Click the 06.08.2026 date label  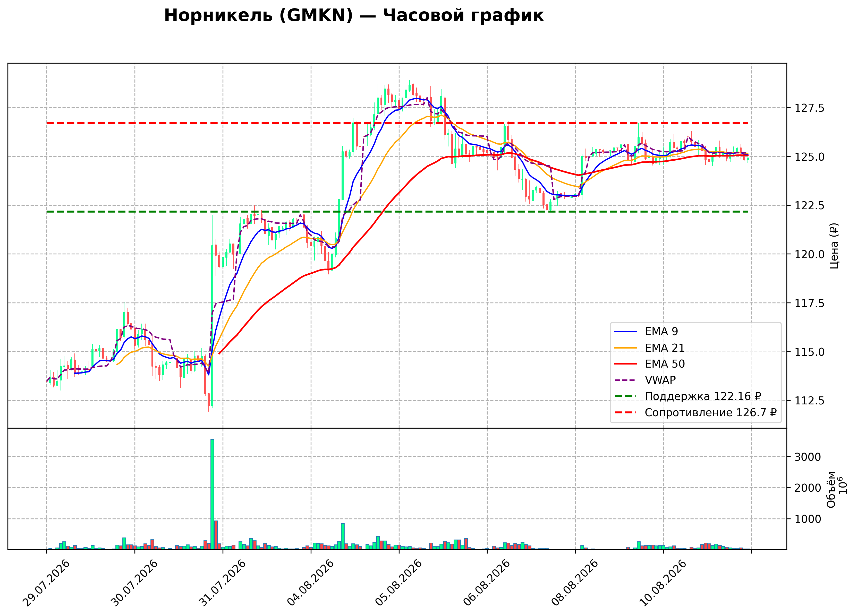point(486,583)
